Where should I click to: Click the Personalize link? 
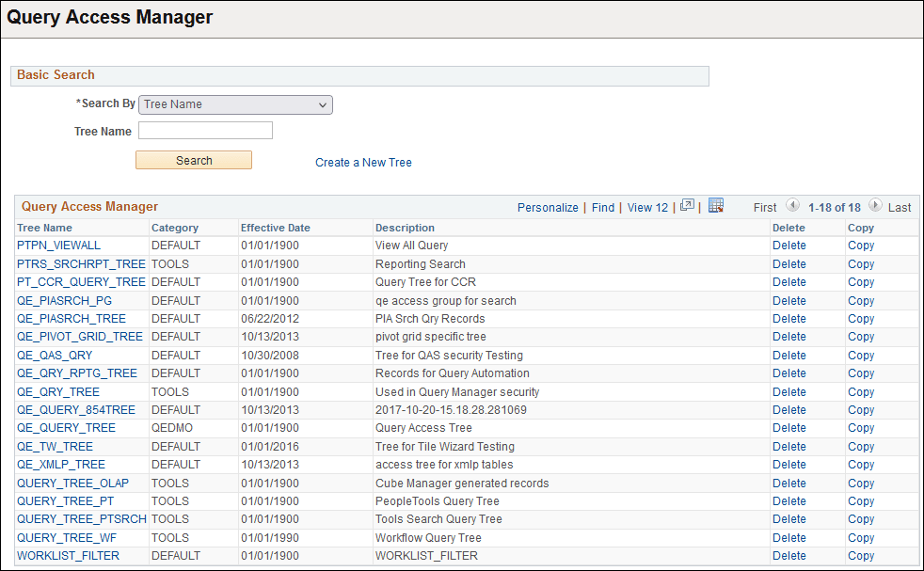coord(548,207)
